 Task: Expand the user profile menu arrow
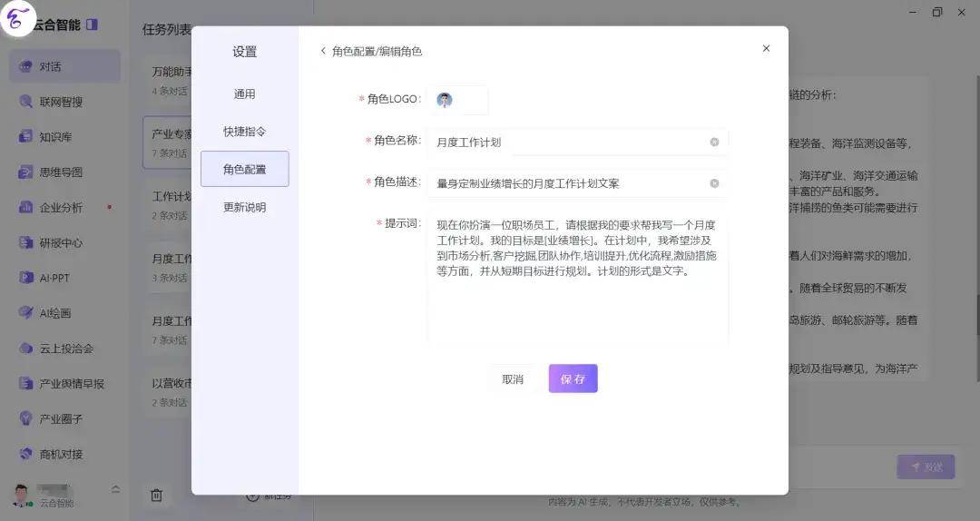click(x=115, y=488)
